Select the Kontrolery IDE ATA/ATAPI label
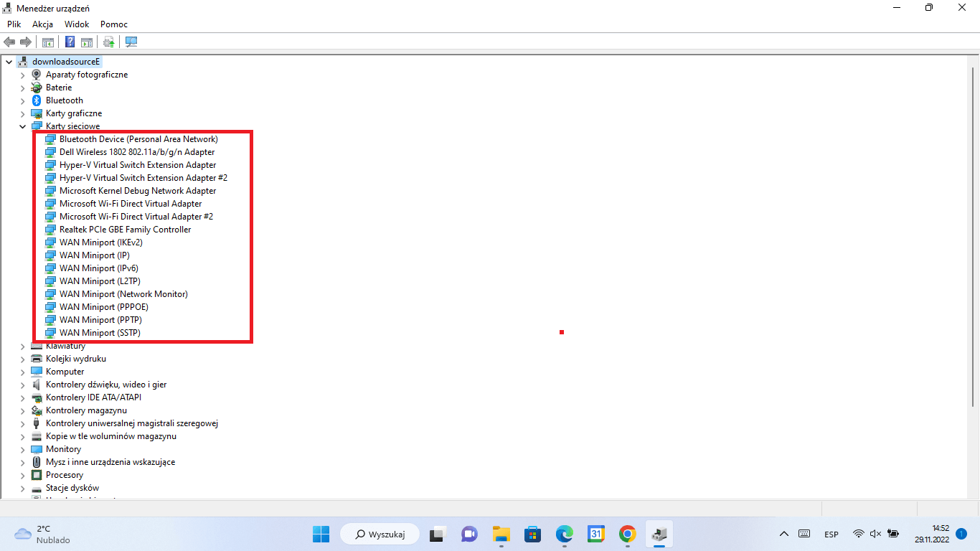The image size is (980, 551). (x=93, y=397)
